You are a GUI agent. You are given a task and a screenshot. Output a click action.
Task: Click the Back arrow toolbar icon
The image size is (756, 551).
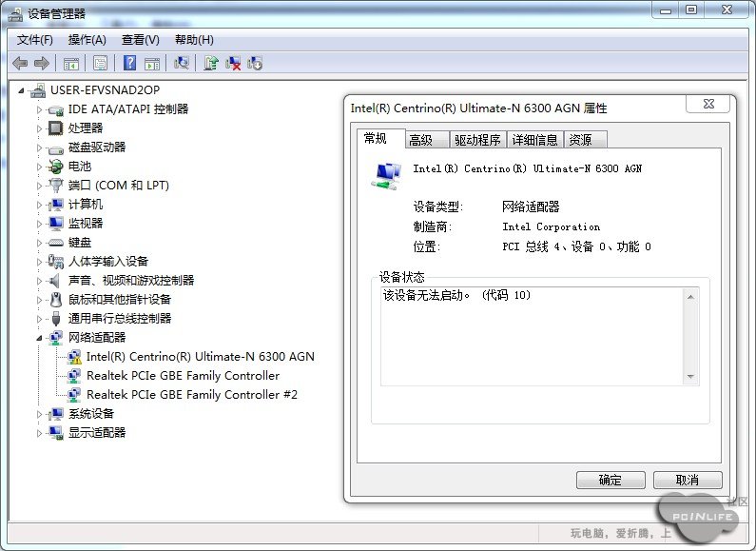(x=20, y=63)
